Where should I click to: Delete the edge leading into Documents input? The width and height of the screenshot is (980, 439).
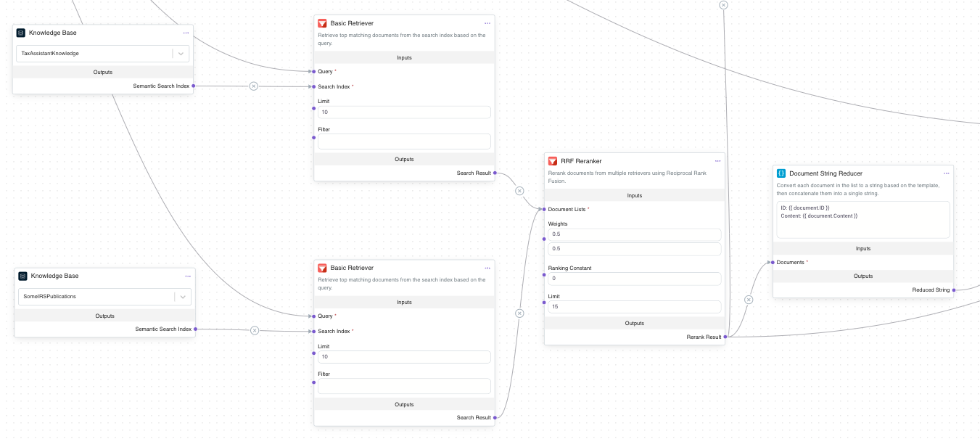749,300
